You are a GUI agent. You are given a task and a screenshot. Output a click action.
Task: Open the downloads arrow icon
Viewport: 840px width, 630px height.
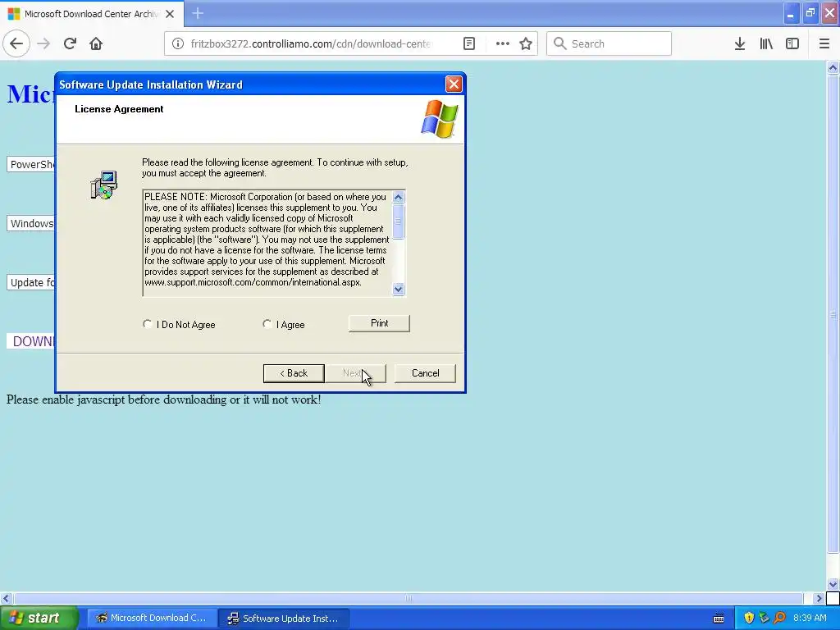[x=739, y=43]
